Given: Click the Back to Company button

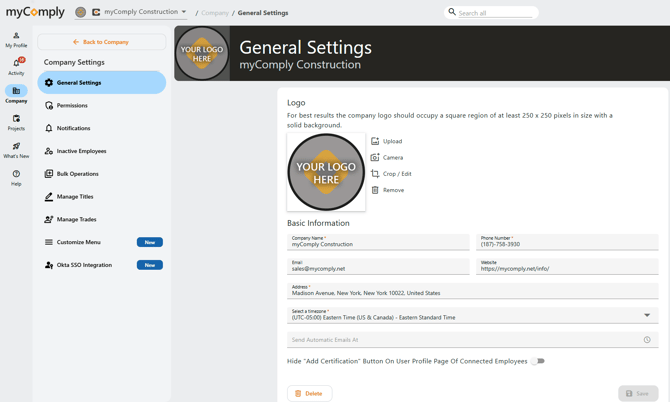Looking at the screenshot, I should point(102,42).
